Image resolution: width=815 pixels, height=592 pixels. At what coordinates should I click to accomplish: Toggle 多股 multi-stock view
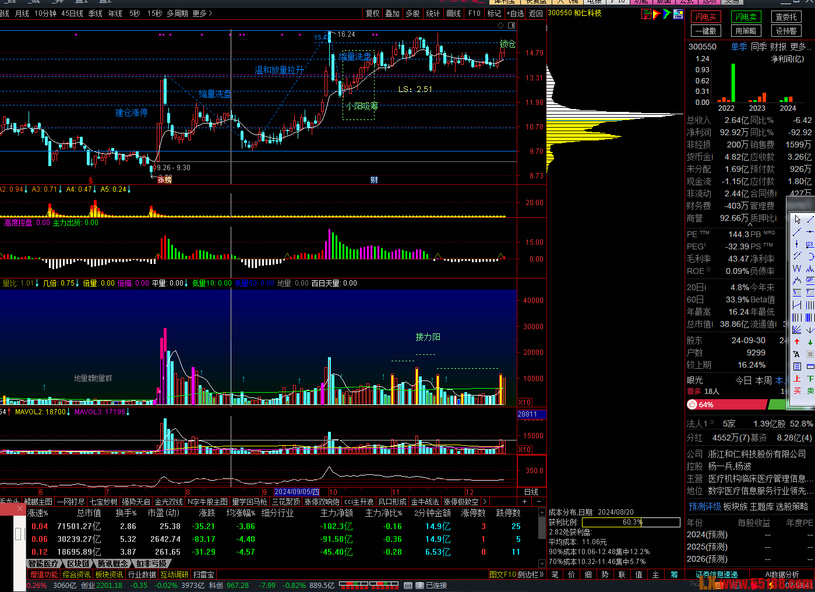[x=412, y=14]
